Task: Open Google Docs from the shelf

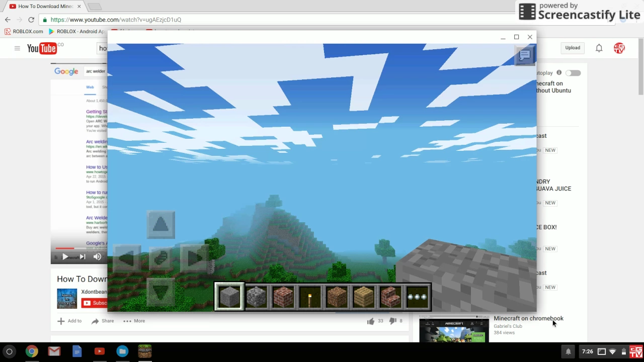Action: [77, 351]
